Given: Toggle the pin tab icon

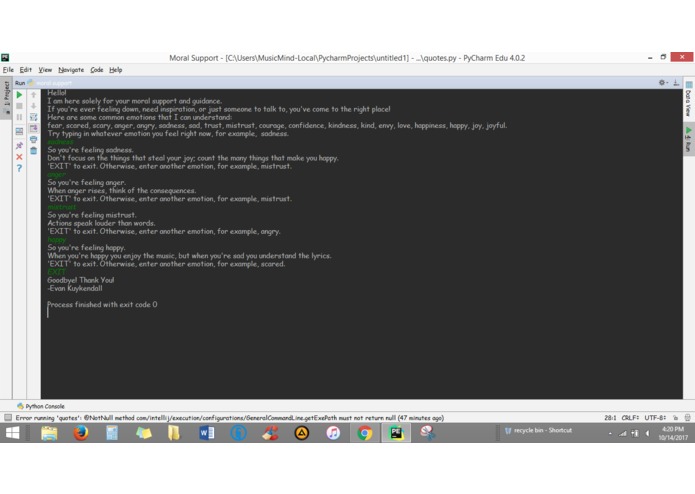Looking at the screenshot, I should pyautogui.click(x=19, y=145).
